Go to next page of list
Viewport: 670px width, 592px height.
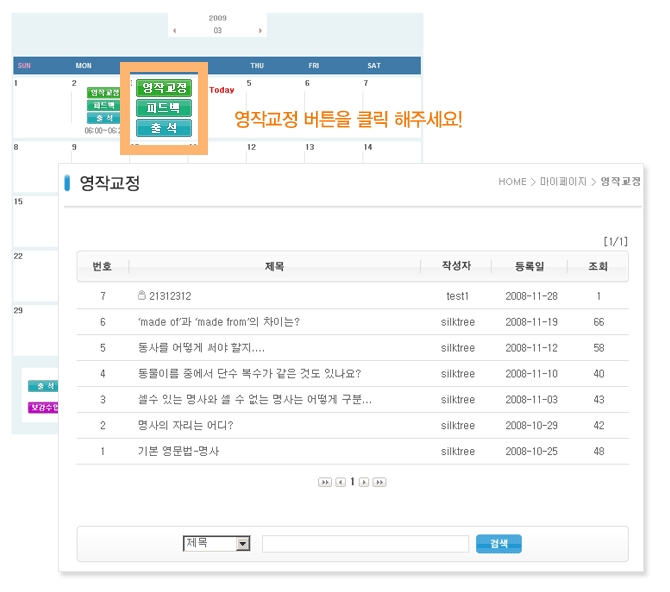click(x=364, y=482)
